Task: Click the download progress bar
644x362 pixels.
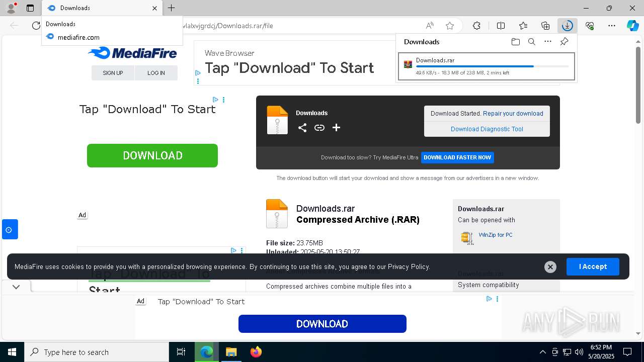Action: (x=493, y=66)
